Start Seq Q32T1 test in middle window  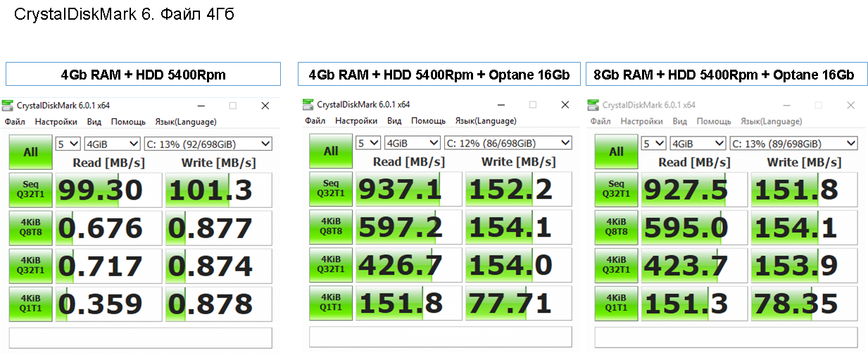click(x=331, y=189)
